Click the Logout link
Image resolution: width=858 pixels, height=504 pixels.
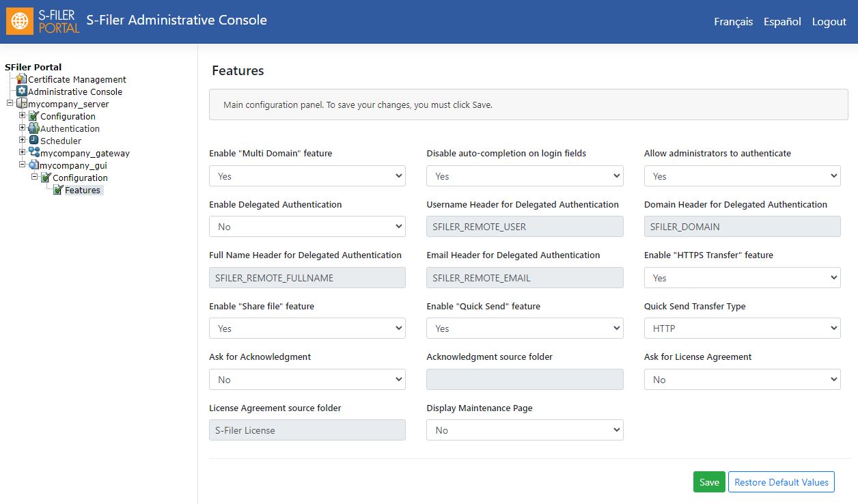[829, 22]
